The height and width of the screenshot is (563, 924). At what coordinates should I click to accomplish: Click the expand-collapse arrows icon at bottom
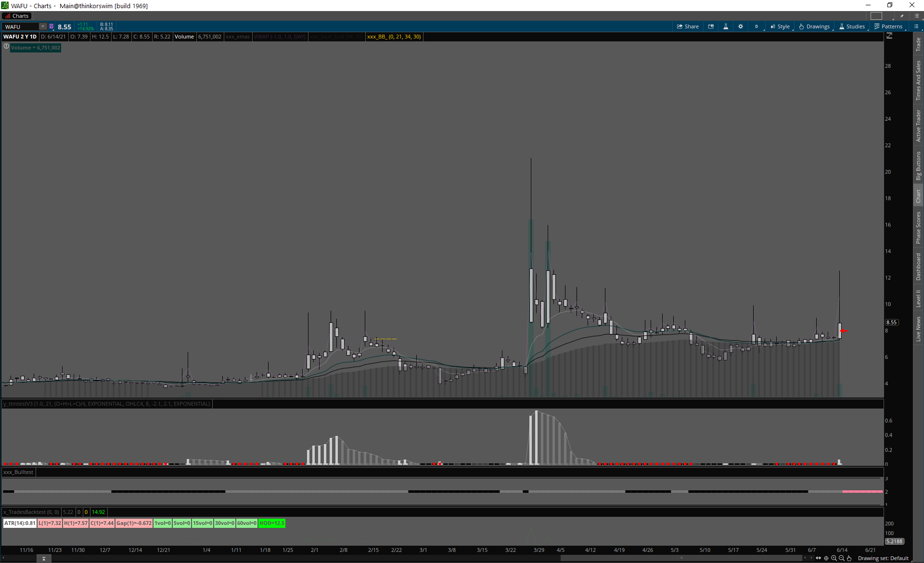[818, 558]
